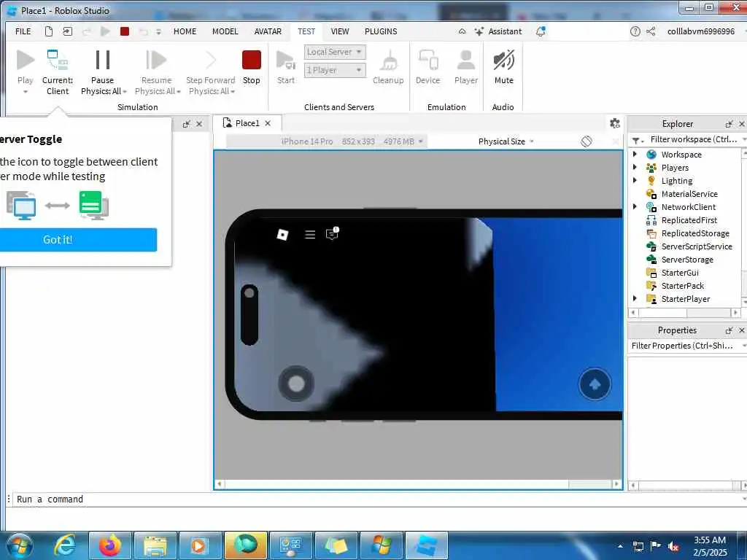
Task: Click the viewport horizontal scrollbar
Action: (418, 484)
